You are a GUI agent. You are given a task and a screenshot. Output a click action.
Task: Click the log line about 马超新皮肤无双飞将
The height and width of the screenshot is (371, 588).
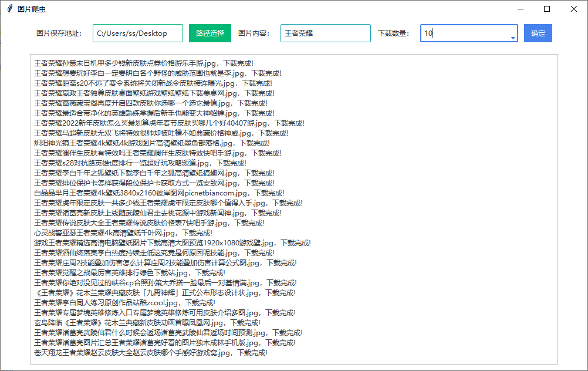click(161, 133)
